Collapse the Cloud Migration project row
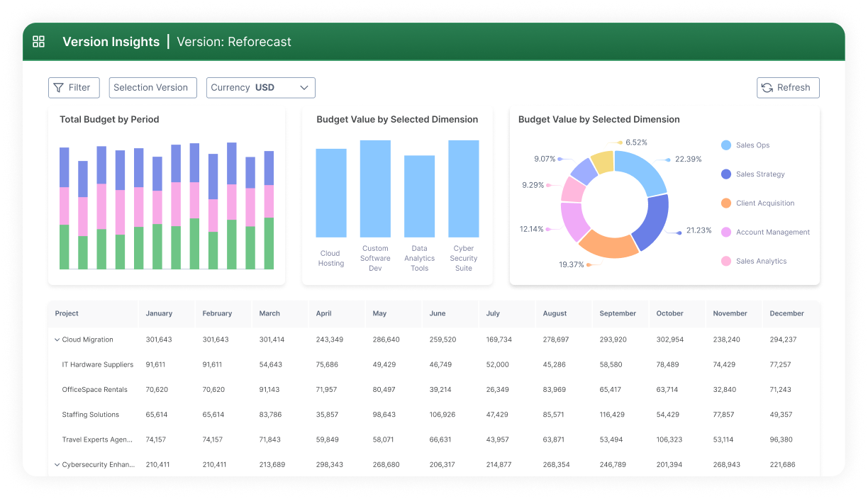868x499 pixels. [x=57, y=340]
